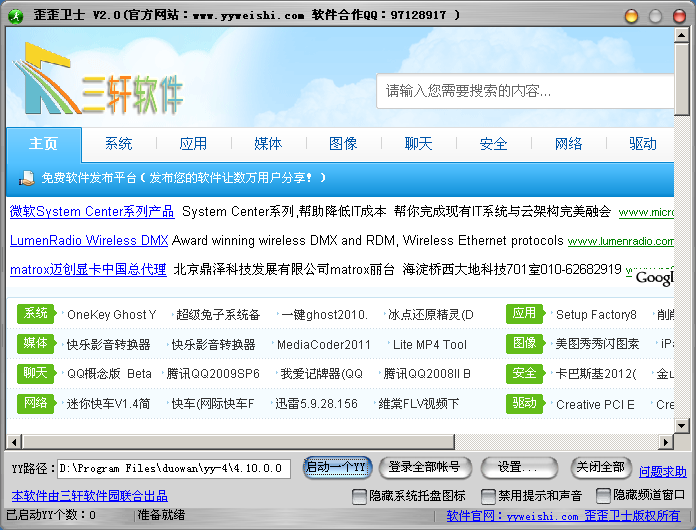Open Creative PCI E driver entry
This screenshot has height=530, width=696.
595,404
